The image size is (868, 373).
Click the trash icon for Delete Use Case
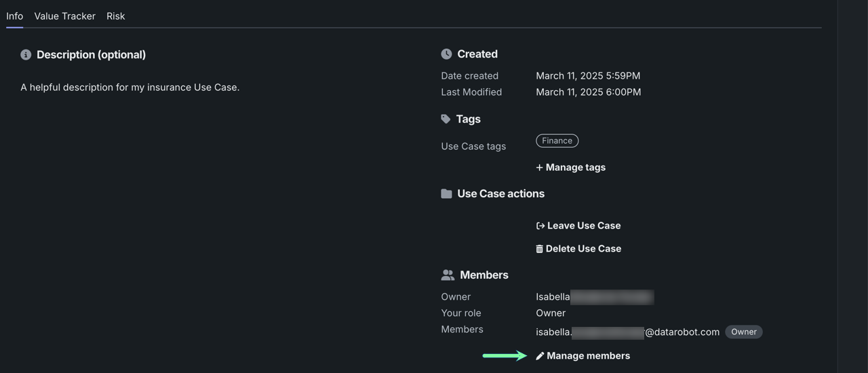[539, 249]
